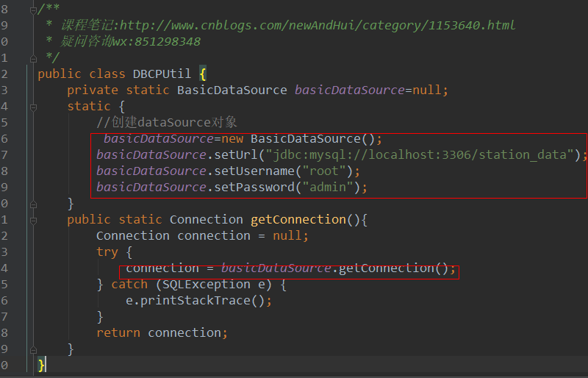The image size is (588, 378).
Task: Click the return connection statement
Action: tap(162, 332)
